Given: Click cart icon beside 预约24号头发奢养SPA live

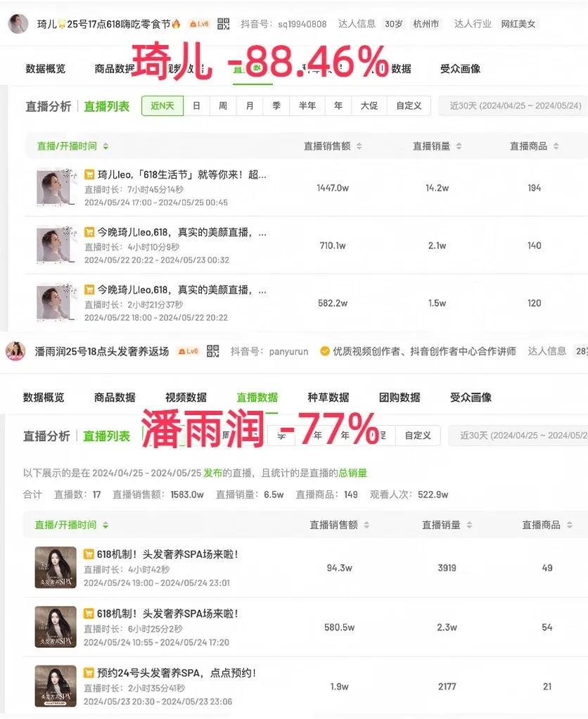Looking at the screenshot, I should [89, 673].
